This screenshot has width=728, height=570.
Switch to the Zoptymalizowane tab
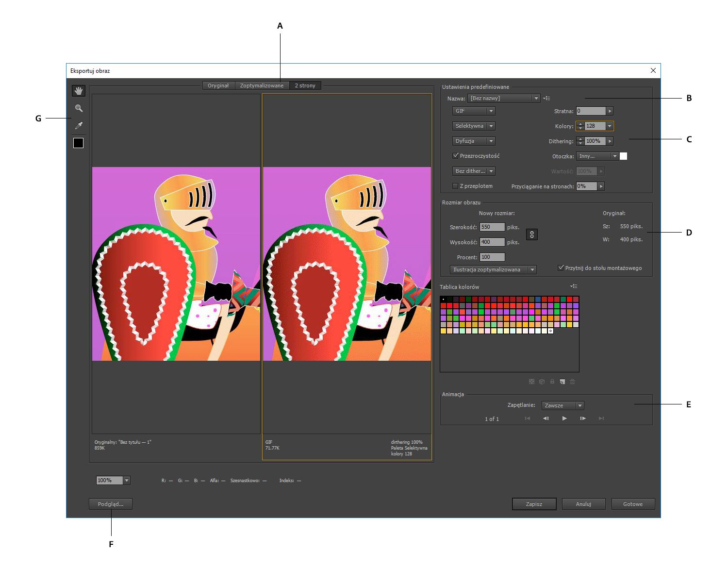262,85
